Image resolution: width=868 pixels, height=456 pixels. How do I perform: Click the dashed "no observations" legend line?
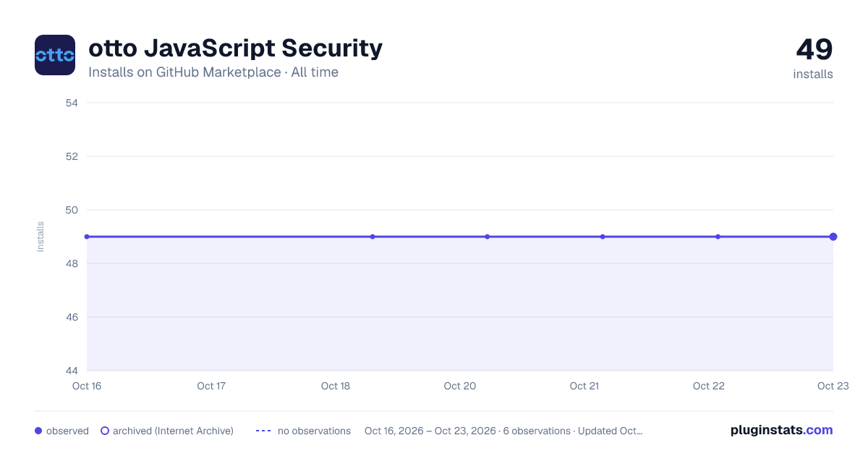(x=263, y=431)
